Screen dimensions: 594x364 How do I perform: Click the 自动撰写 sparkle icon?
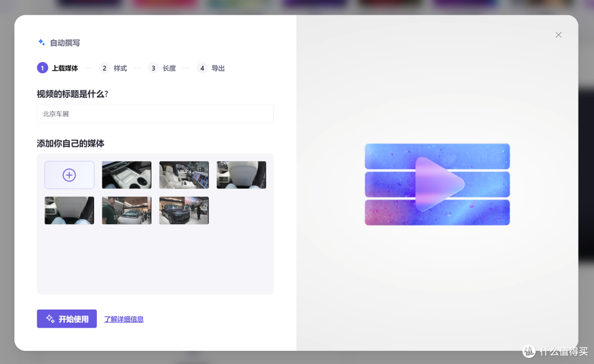click(42, 42)
